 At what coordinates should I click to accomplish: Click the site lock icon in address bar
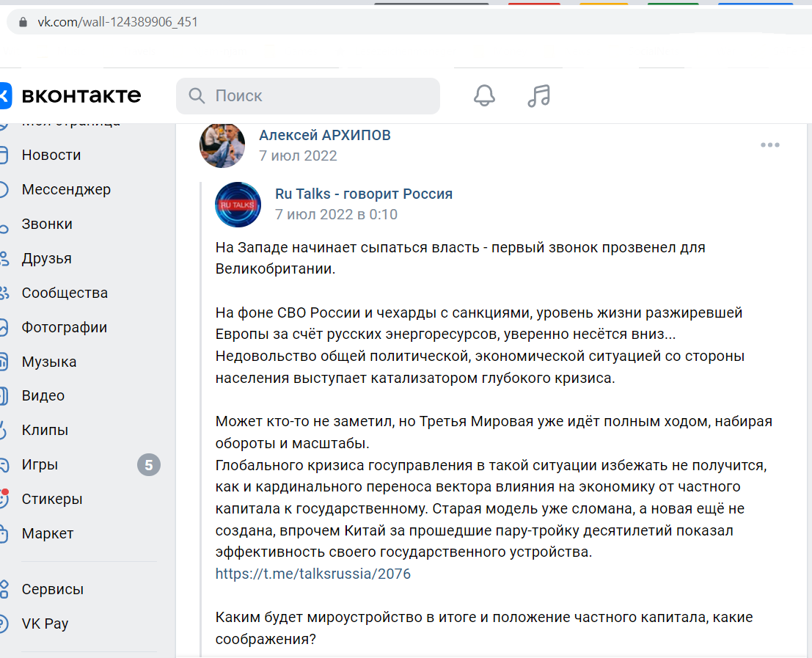[23, 22]
